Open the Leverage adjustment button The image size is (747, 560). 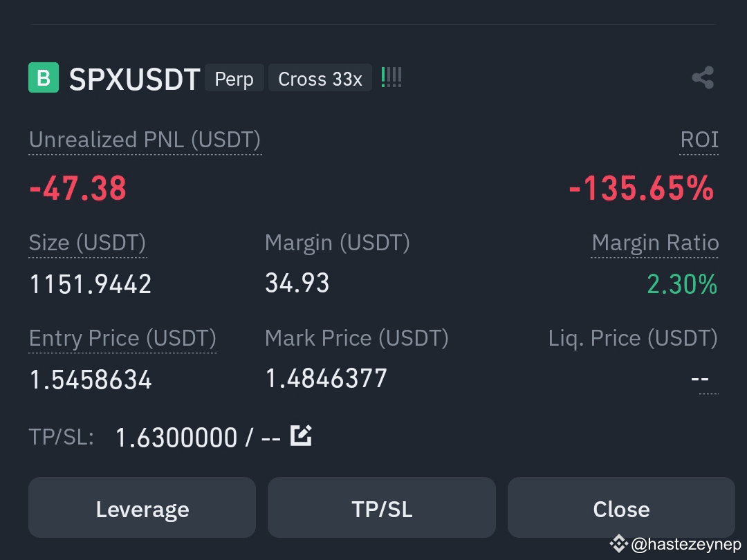(142, 507)
